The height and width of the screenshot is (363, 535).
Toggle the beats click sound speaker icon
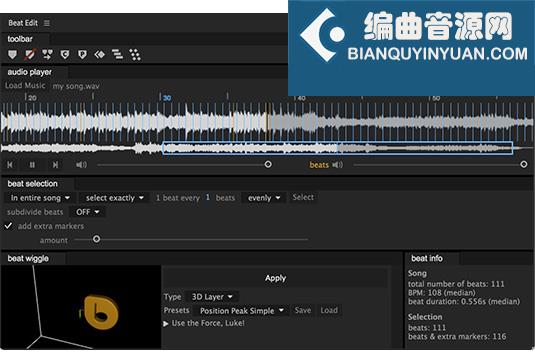click(x=338, y=165)
